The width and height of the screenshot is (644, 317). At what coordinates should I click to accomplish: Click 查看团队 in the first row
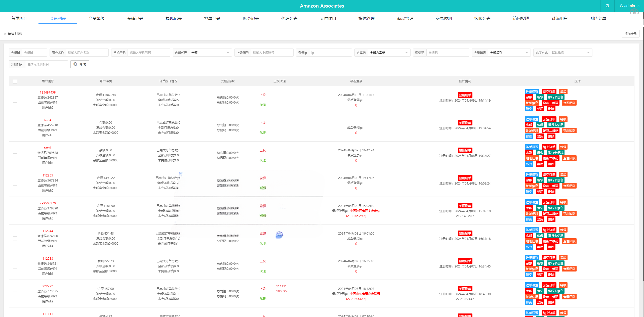coord(570,103)
